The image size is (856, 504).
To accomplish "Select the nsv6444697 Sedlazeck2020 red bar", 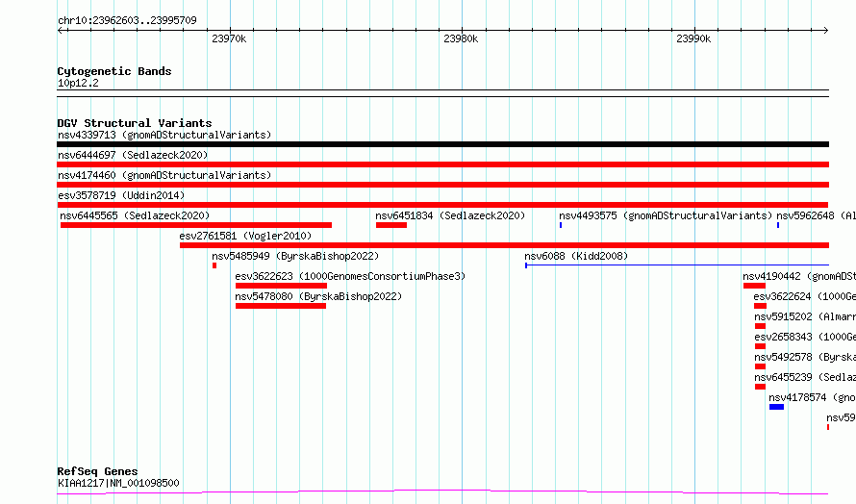I will 442,164.
